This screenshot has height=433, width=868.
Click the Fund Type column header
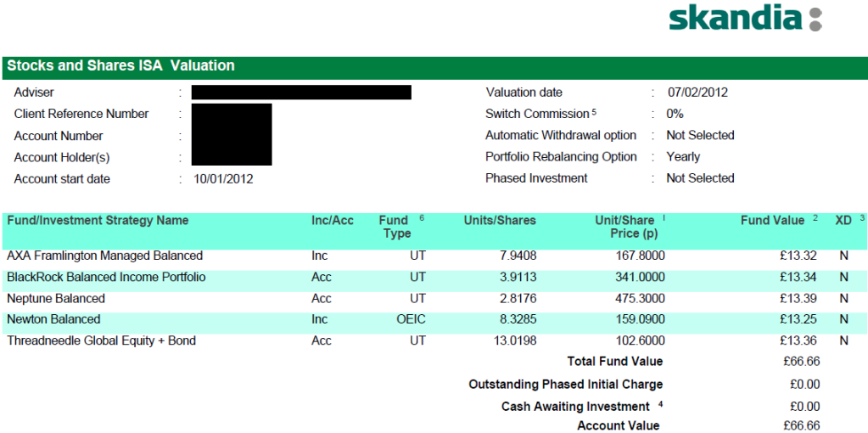point(395,227)
